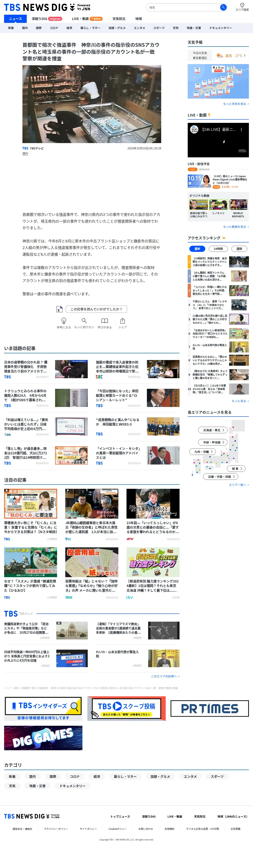253x868 pixels.
Task: Switch ranking to 24時間
Action: click(218, 249)
